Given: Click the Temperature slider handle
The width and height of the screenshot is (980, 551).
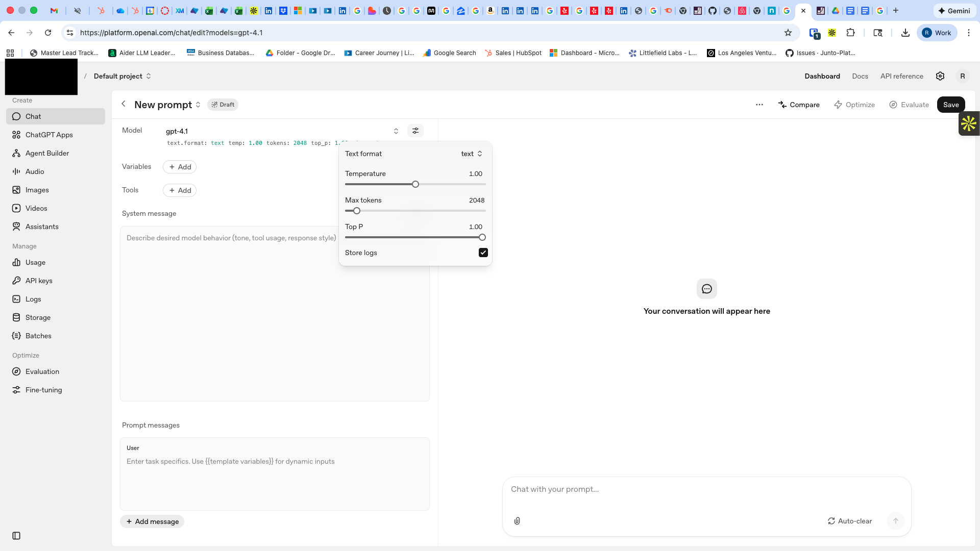Looking at the screenshot, I should [415, 184].
